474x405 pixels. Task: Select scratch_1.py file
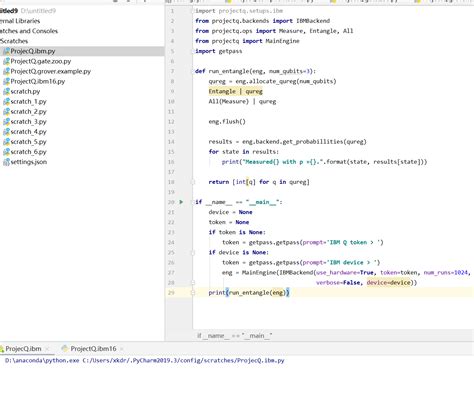click(x=28, y=101)
